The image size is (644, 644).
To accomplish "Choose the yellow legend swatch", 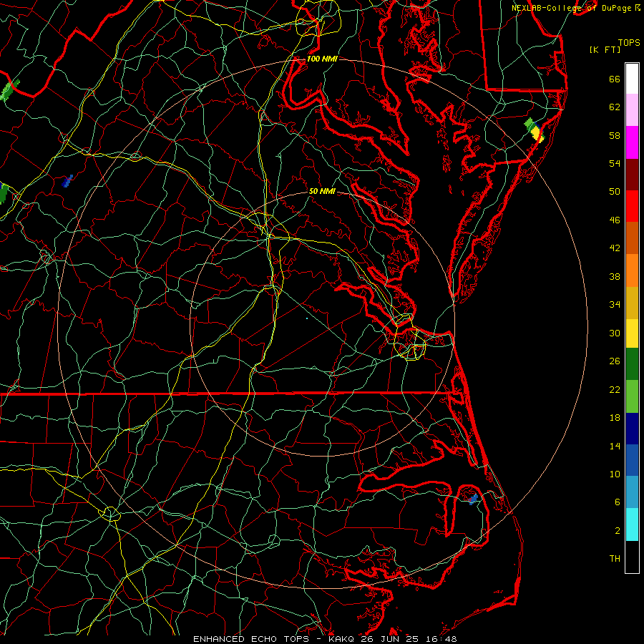I will point(632,333).
